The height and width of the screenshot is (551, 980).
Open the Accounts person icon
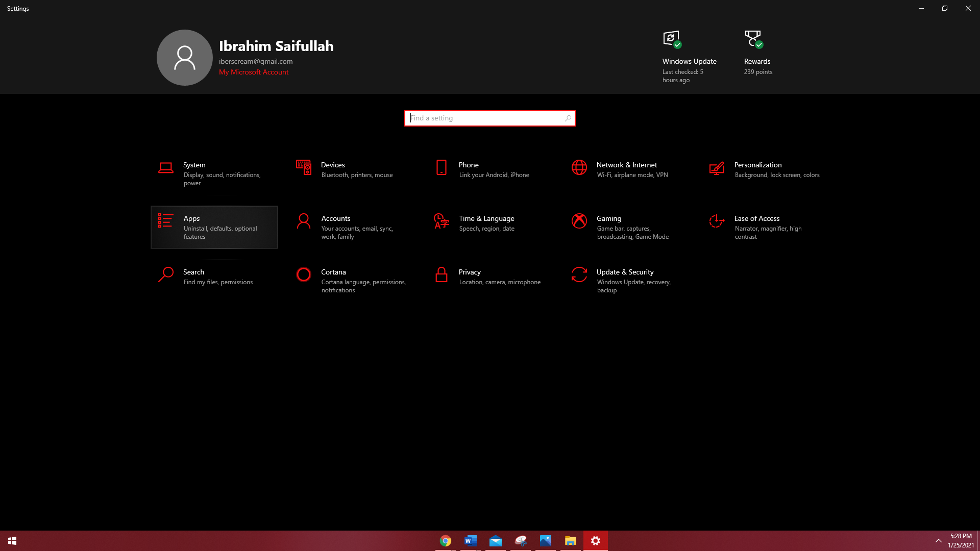[304, 221]
